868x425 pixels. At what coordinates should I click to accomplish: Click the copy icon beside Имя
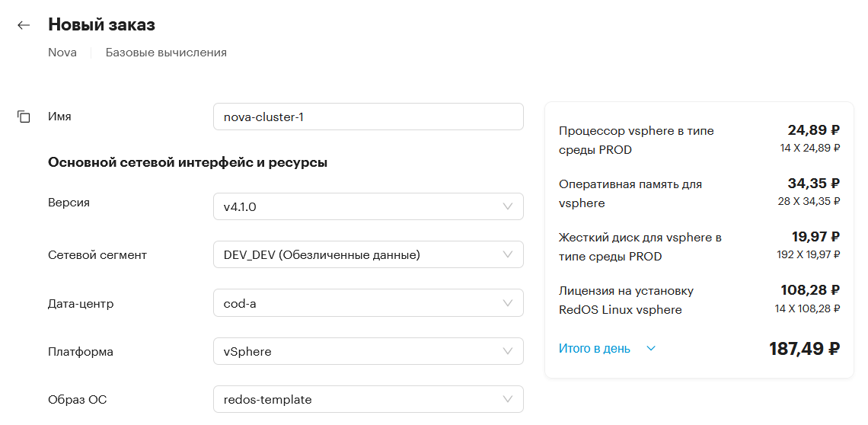(x=24, y=117)
